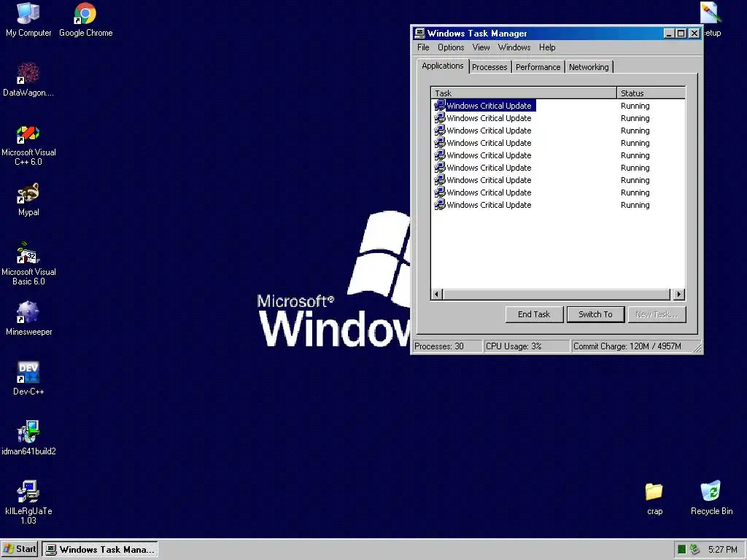Viewport: 747px width, 560px height.
Task: Click the Processes: 30 status bar entry
Action: pos(447,346)
